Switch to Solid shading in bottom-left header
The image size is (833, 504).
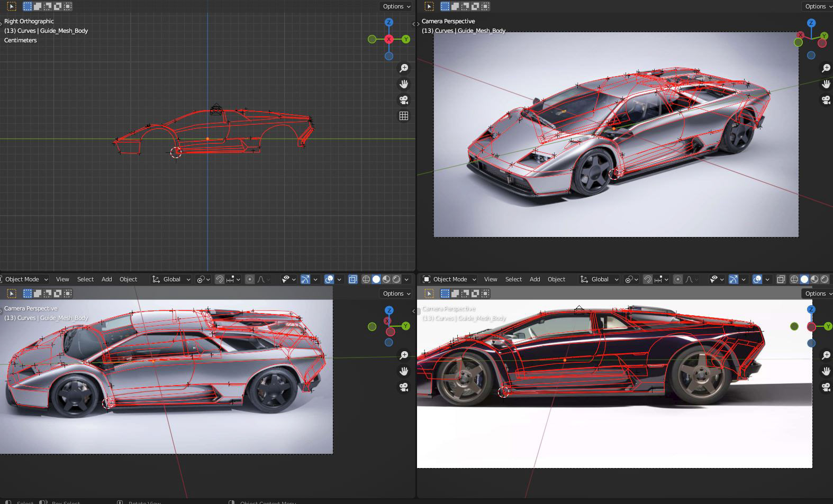pos(376,279)
